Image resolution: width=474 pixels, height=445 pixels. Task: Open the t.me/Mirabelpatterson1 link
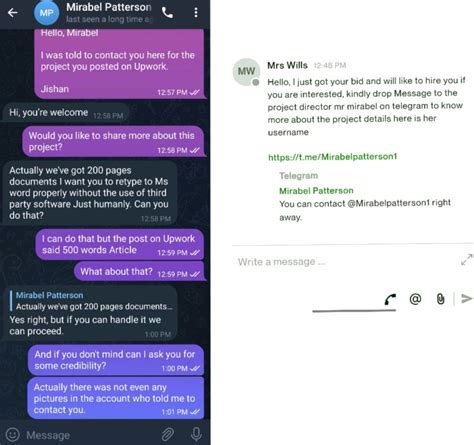[333, 157]
